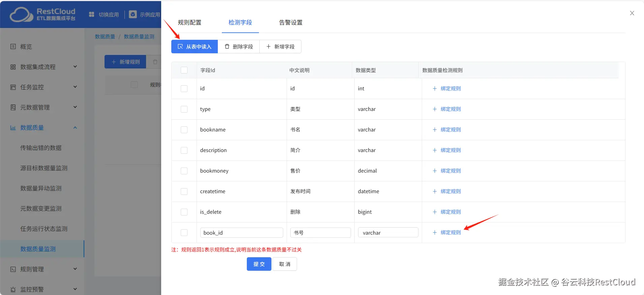Click the 新增字段 button
Viewport: 644px width, 295px height.
[281, 47]
